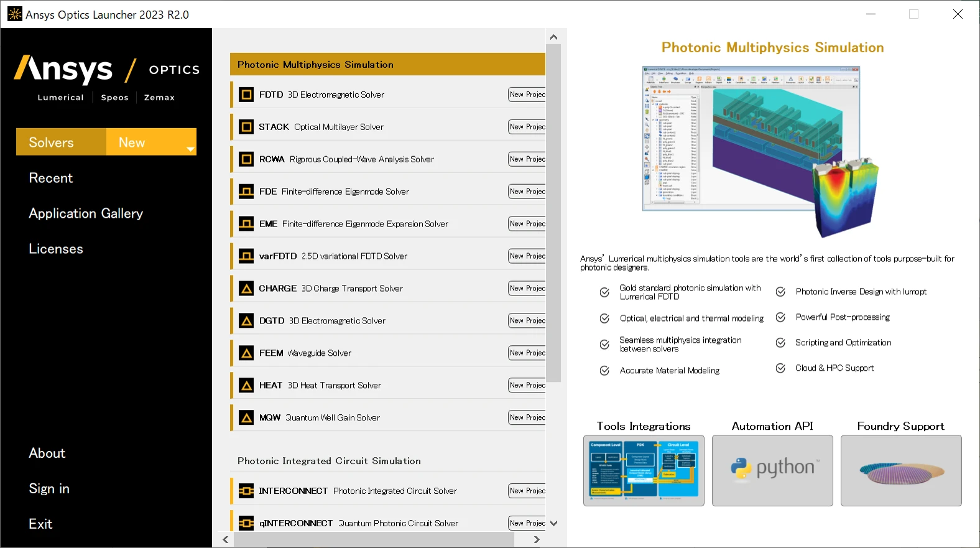Click the qINTERCONNECT circuit icon
The image size is (980, 548).
point(246,523)
